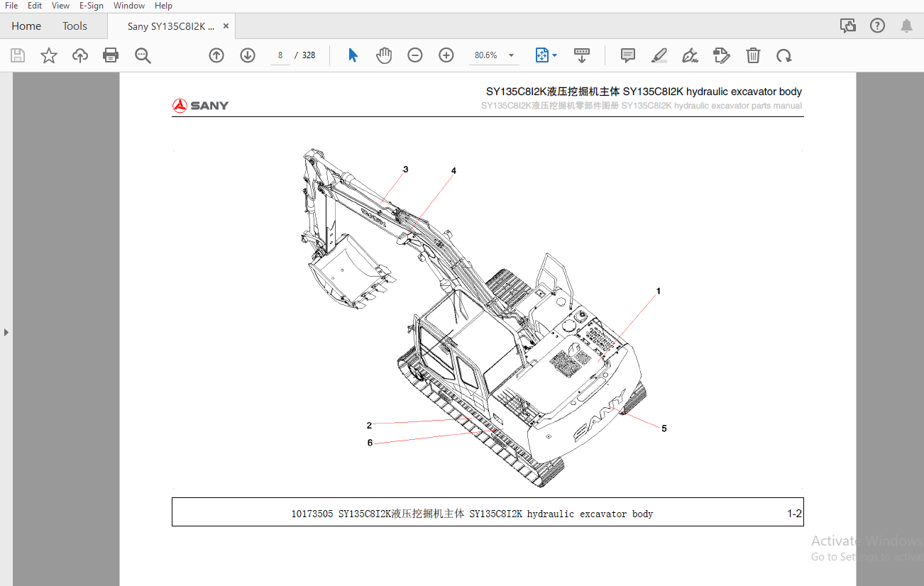Click the SANY logo in the page header
924x586 pixels.
pyautogui.click(x=200, y=106)
